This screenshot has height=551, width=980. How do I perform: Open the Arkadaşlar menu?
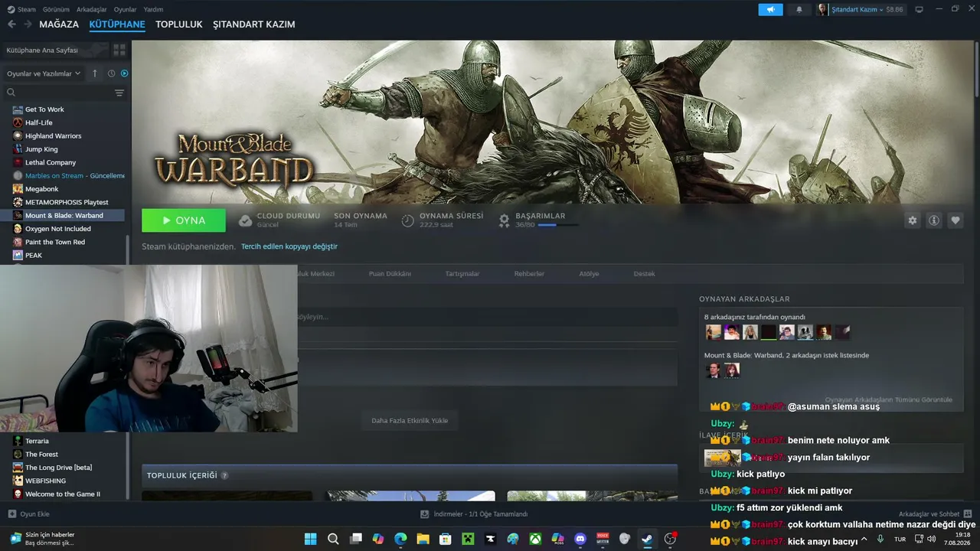[92, 9]
